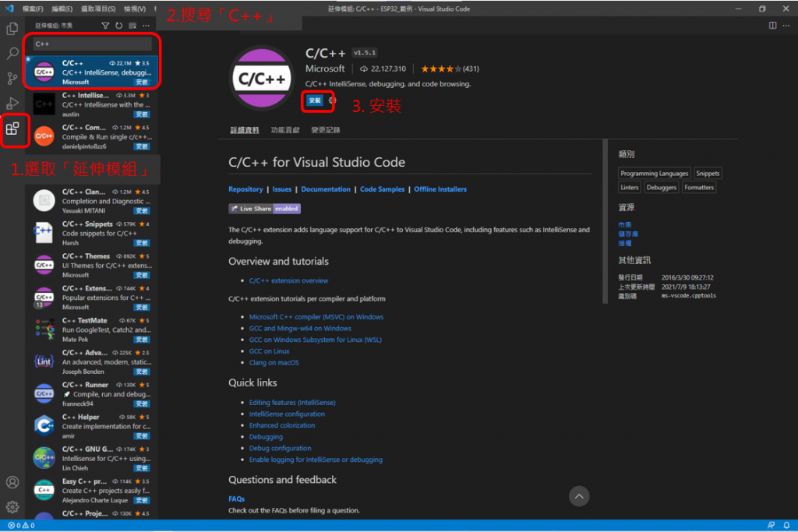Split the editor to the right
The width and height of the screenshot is (798, 532).
(772, 26)
